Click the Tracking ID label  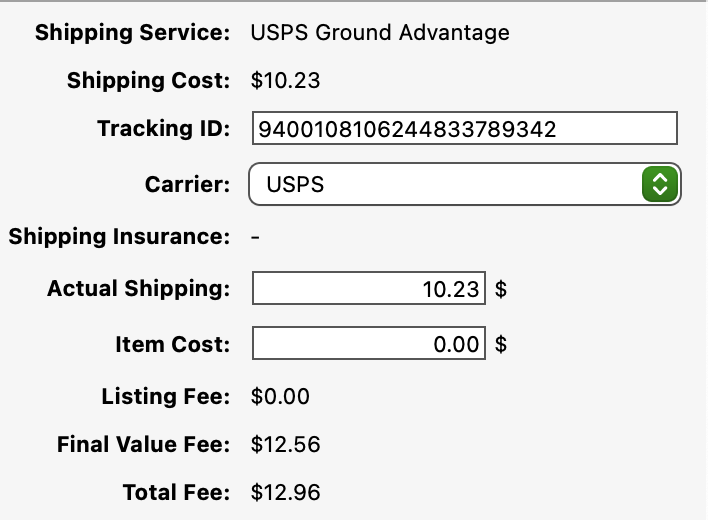(x=163, y=129)
